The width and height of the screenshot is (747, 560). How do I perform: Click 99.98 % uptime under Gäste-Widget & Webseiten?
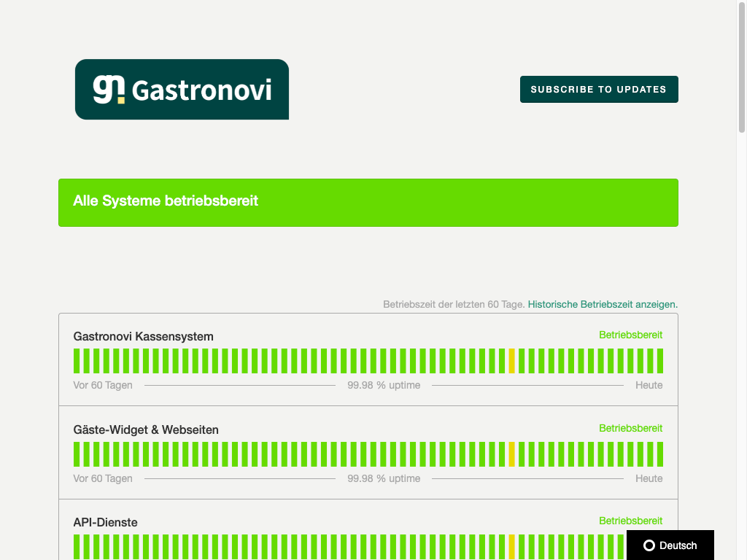pyautogui.click(x=384, y=478)
